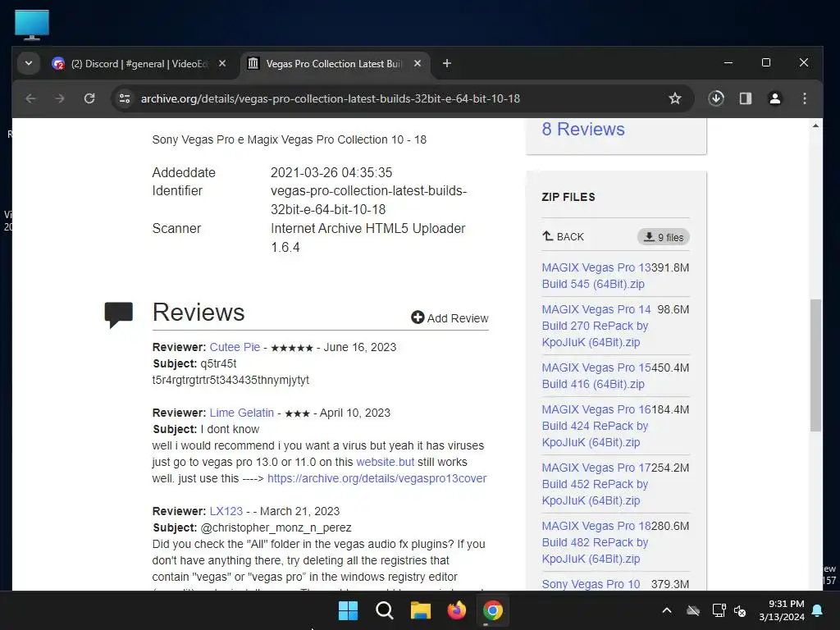Screen dimensions: 840x630
Task: Open notifications bell icon
Action: 818,610
